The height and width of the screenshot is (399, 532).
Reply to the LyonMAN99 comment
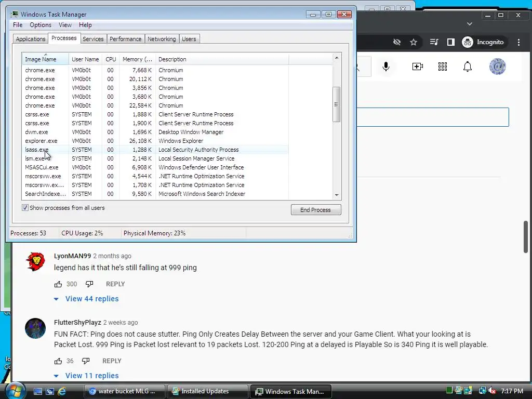[115, 284]
